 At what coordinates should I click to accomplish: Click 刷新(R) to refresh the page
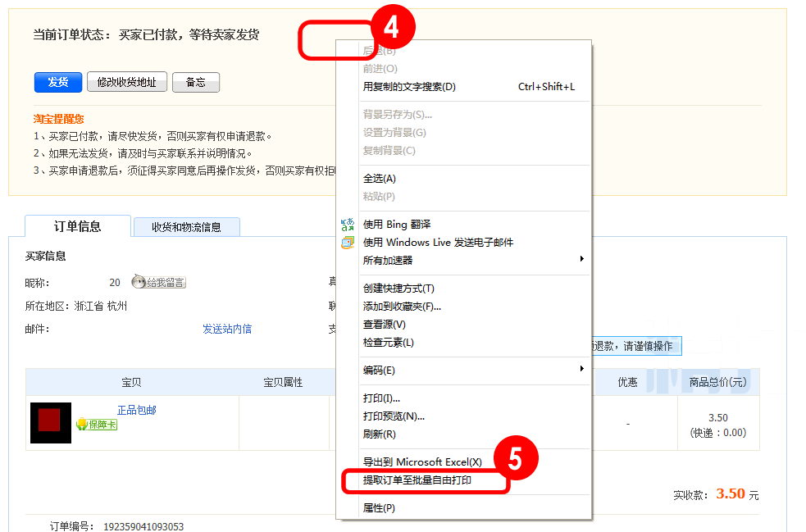[377, 436]
